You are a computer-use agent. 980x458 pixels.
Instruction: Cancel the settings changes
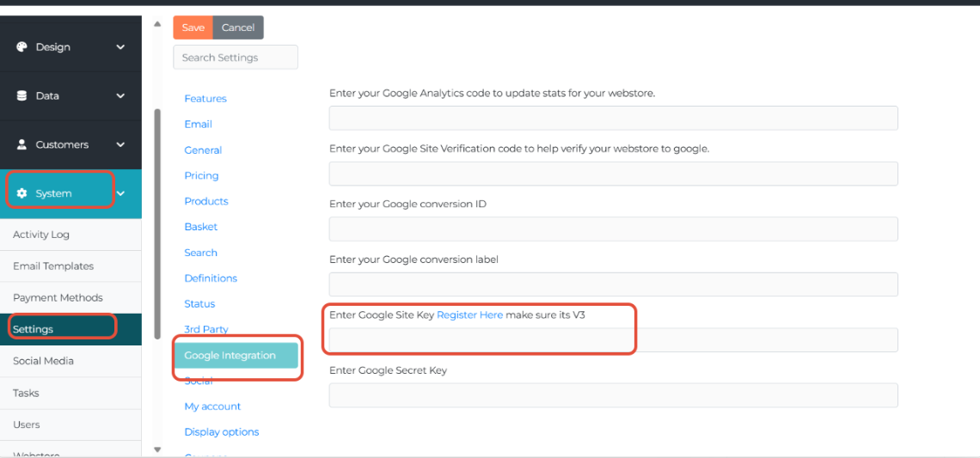click(238, 27)
